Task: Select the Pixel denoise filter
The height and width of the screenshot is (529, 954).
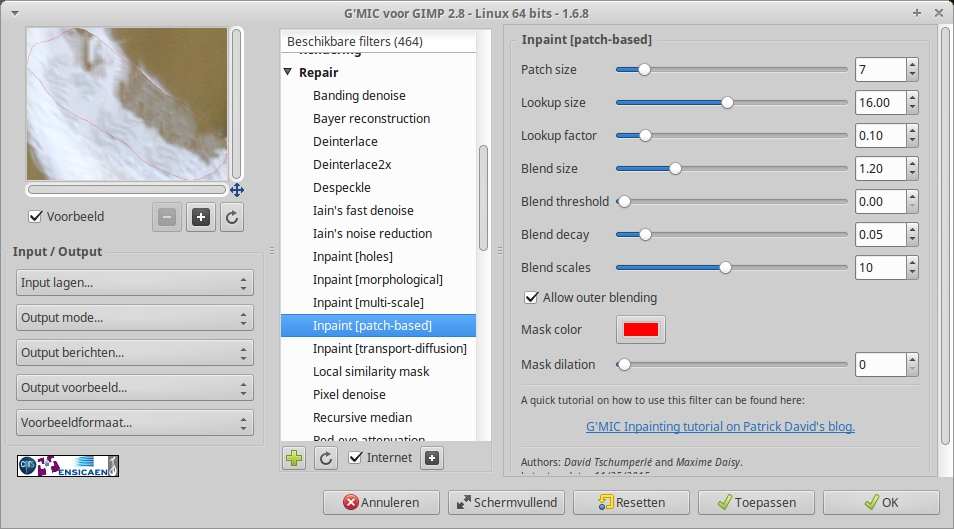Action: (x=349, y=394)
